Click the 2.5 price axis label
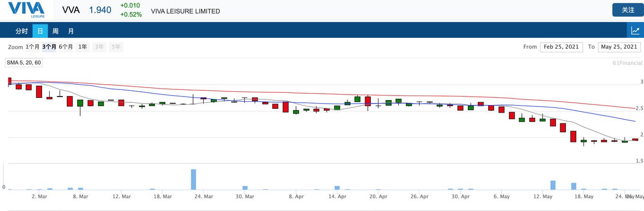 coord(639,109)
